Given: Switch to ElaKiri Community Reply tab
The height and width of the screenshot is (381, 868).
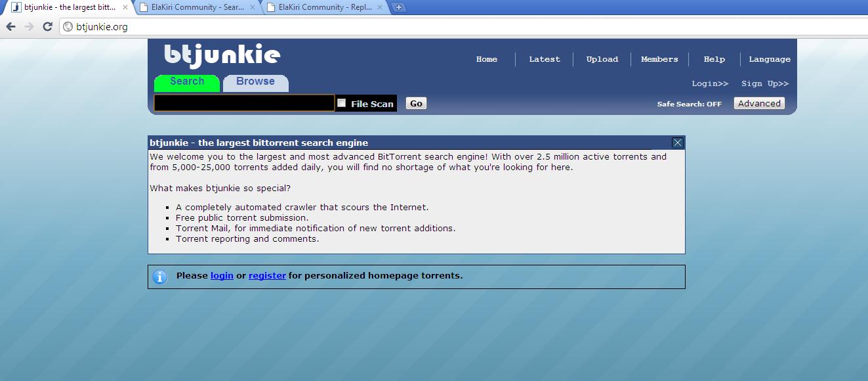Looking at the screenshot, I should click(x=325, y=7).
